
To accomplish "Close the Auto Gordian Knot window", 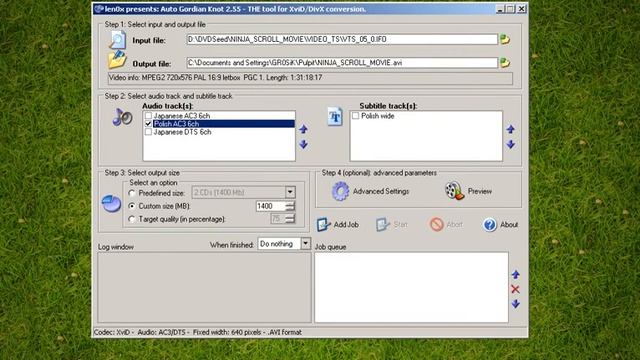I will pyautogui.click(x=522, y=9).
